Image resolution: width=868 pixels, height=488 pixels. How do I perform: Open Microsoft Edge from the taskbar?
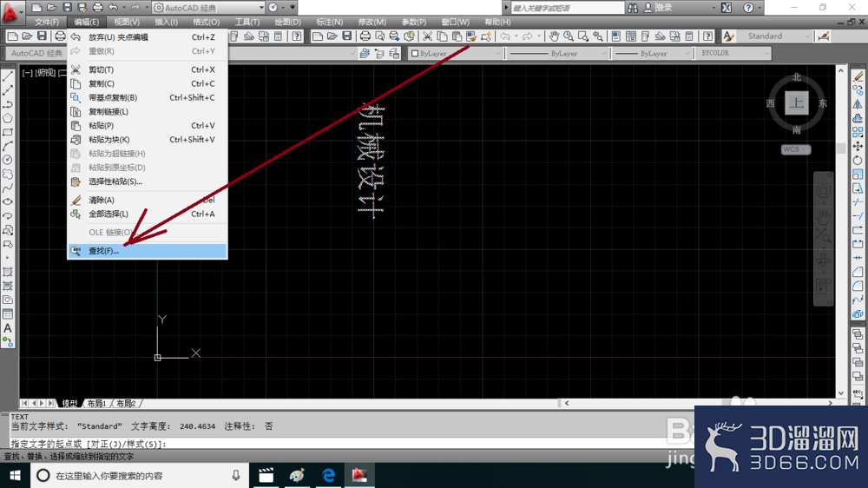(328, 476)
